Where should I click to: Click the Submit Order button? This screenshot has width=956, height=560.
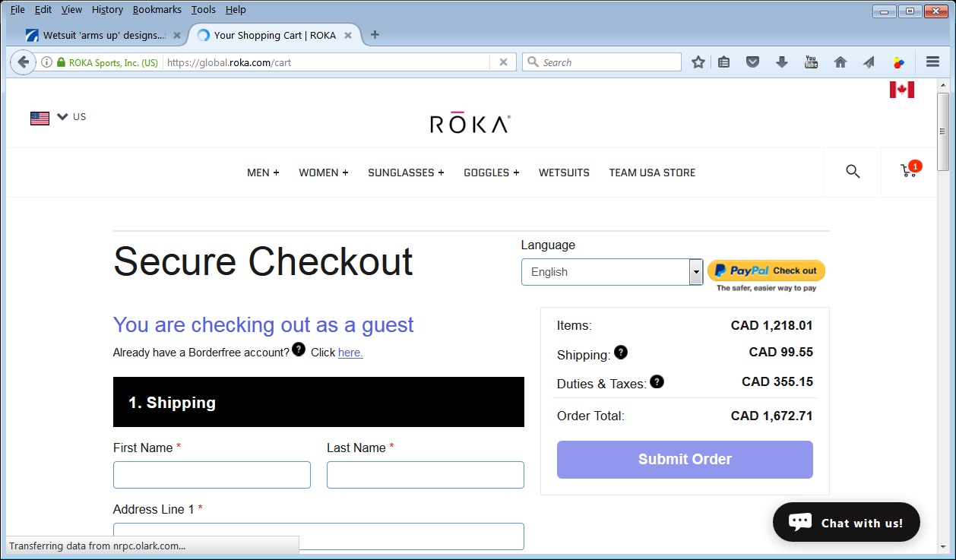click(685, 460)
